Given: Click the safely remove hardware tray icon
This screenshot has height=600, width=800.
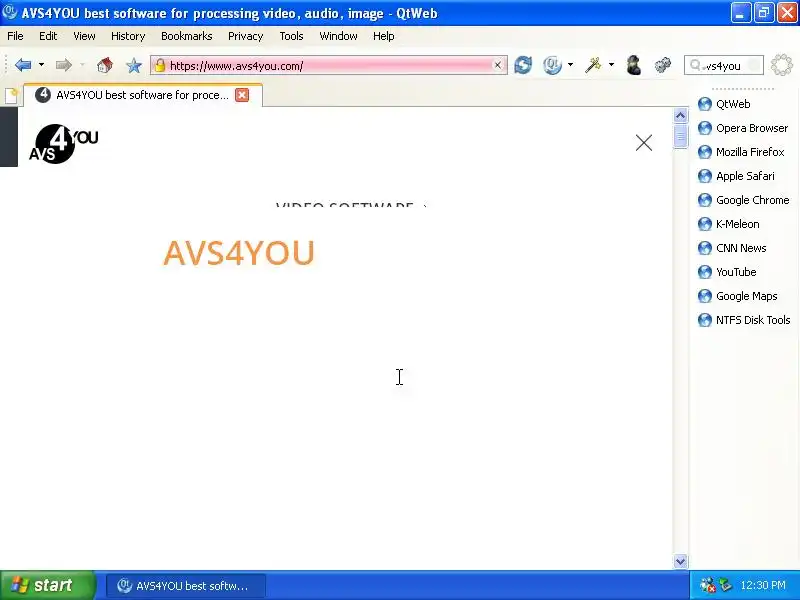Looking at the screenshot, I should click(725, 585).
